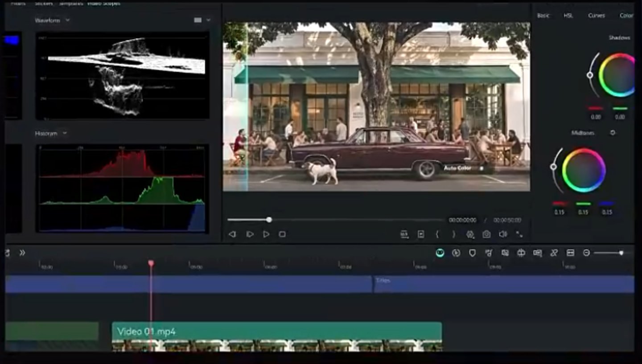Click the zoom-out minus icon on timeline
642x364 pixels.
pyautogui.click(x=586, y=253)
